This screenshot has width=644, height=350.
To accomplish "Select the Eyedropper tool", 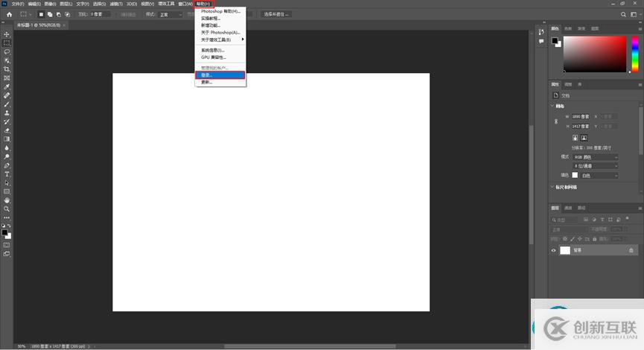I will point(7,86).
